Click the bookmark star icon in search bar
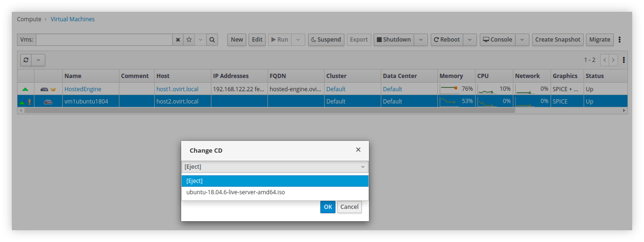Viewport: 644px width, 242px height. pyautogui.click(x=189, y=40)
